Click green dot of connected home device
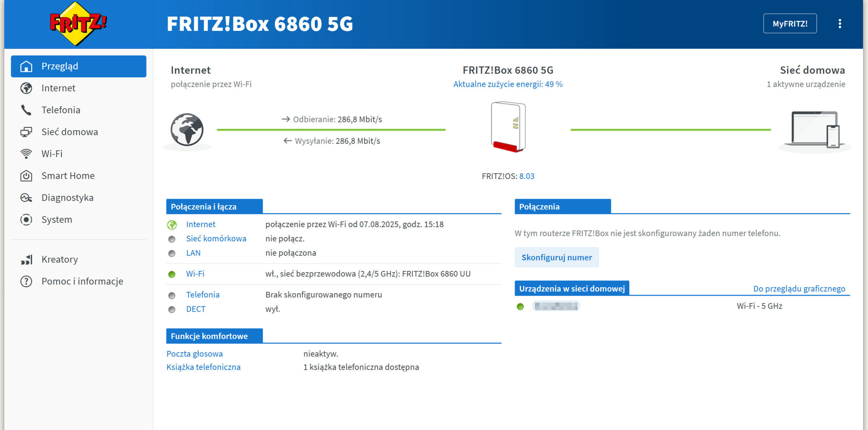The width and height of the screenshot is (868, 430). [520, 307]
